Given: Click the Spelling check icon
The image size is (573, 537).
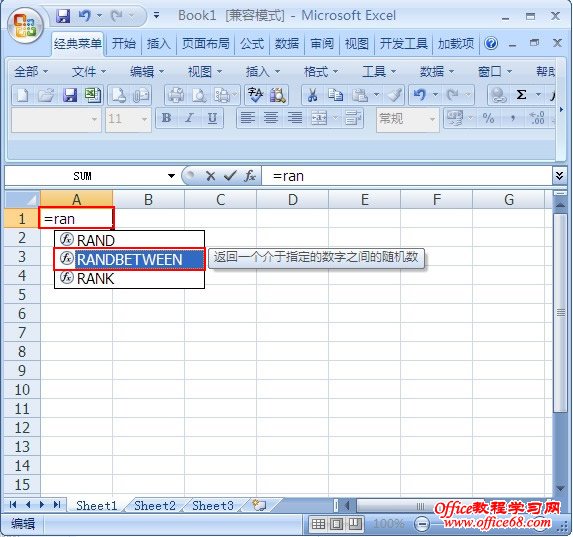Looking at the screenshot, I should pyautogui.click(x=255, y=95).
